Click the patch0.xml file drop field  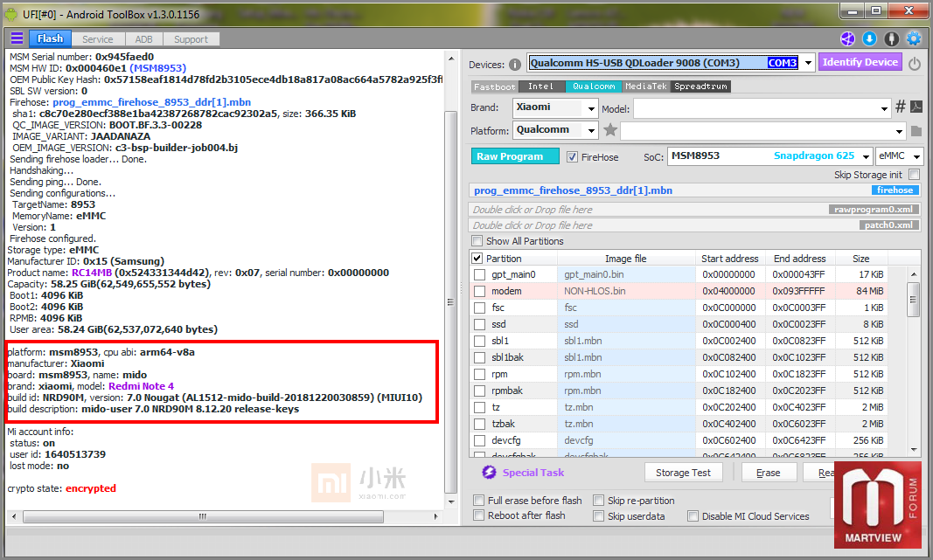(x=694, y=225)
